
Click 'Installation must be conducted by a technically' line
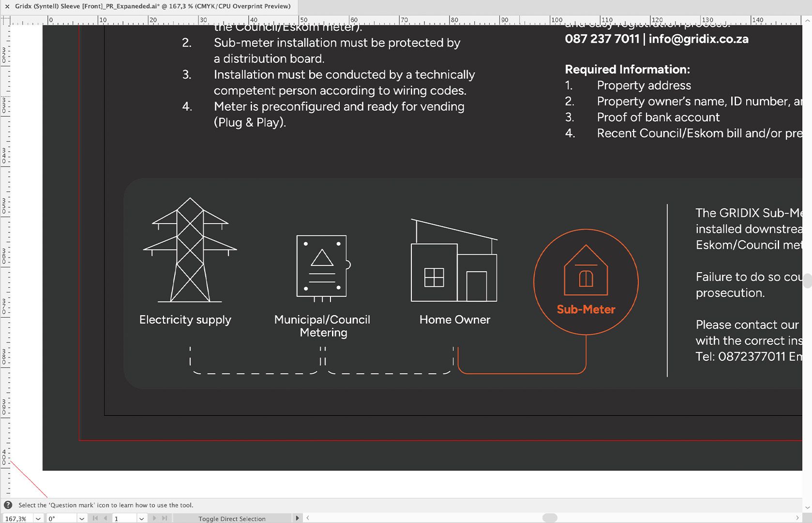point(345,75)
